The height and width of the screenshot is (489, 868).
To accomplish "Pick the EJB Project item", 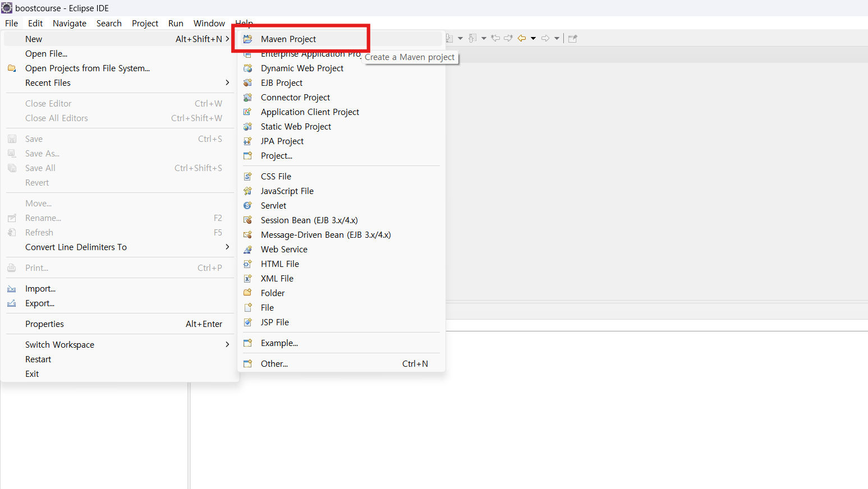I will coord(341,83).
